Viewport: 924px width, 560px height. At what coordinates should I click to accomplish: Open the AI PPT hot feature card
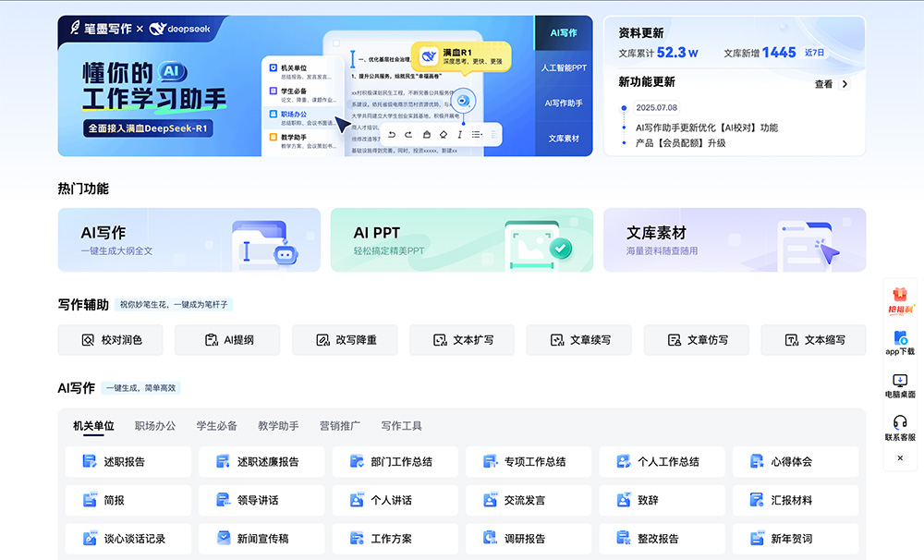click(462, 240)
